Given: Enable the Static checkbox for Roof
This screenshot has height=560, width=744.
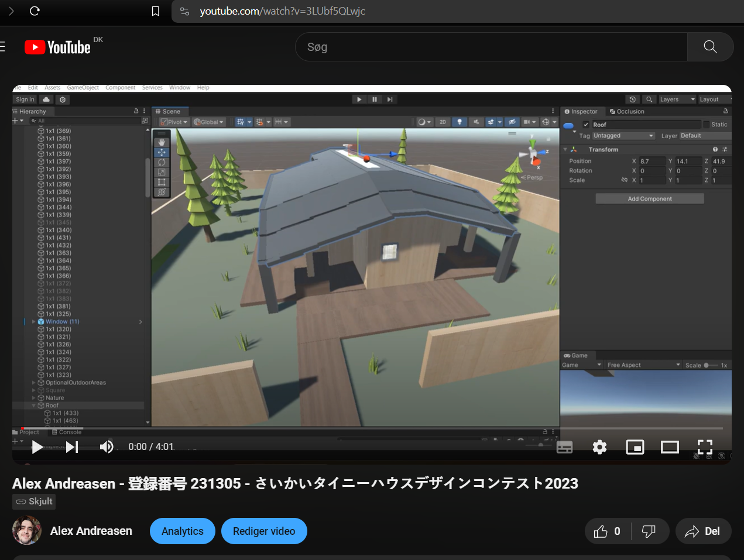Looking at the screenshot, I should (x=707, y=124).
